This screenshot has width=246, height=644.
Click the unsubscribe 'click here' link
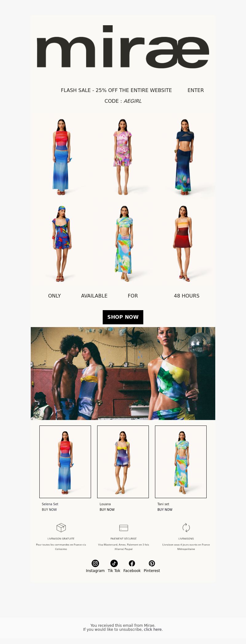point(153,630)
